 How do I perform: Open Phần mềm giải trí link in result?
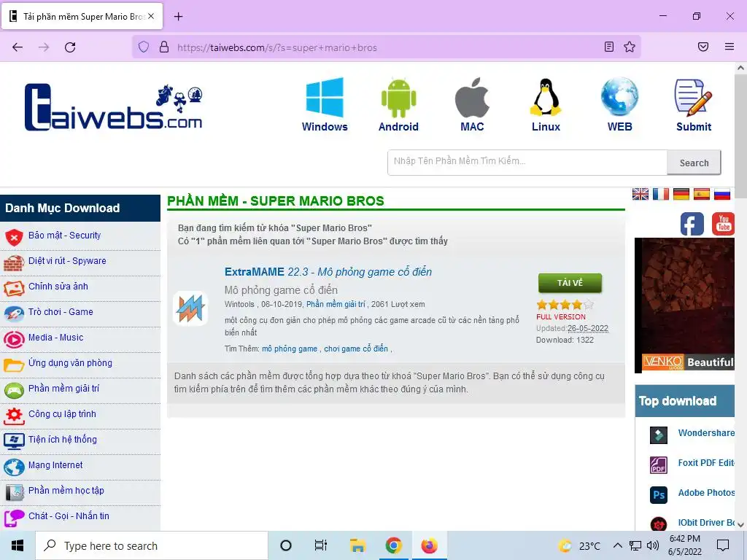click(336, 304)
